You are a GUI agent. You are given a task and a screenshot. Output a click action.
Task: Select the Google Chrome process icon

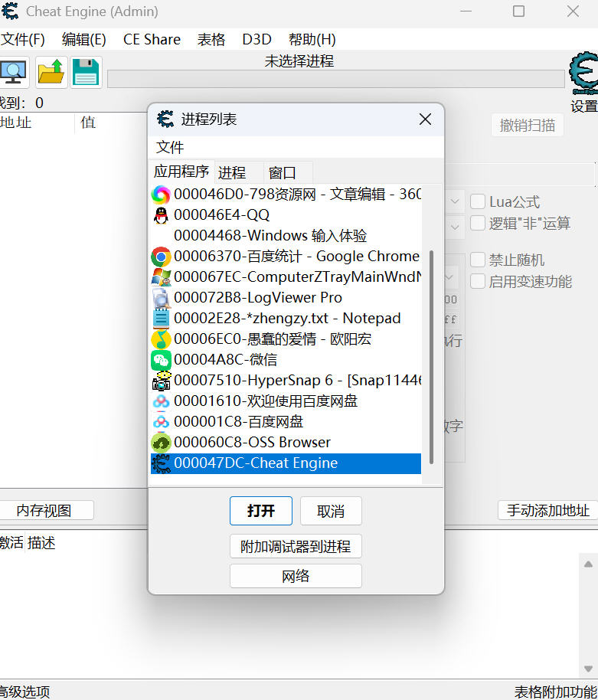pyautogui.click(x=161, y=257)
